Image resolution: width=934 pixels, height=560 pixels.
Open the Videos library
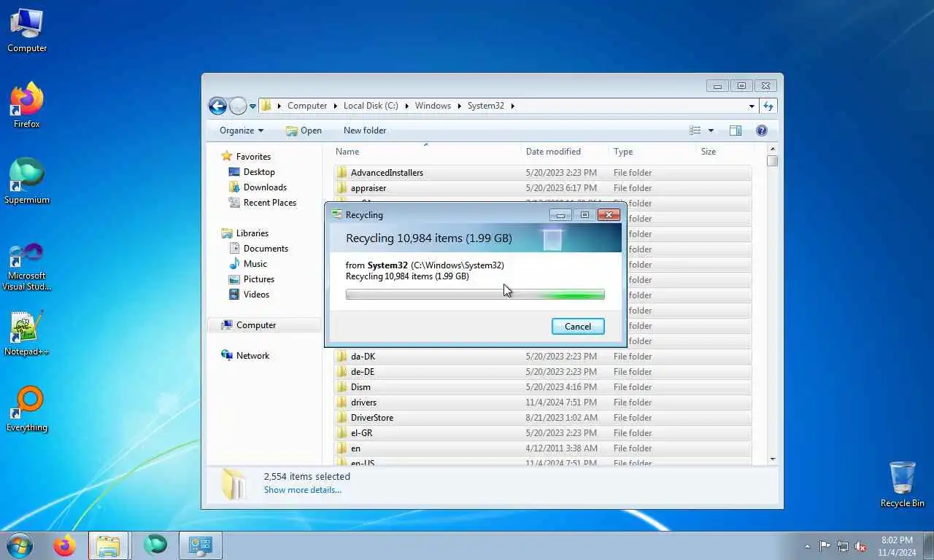256,295
